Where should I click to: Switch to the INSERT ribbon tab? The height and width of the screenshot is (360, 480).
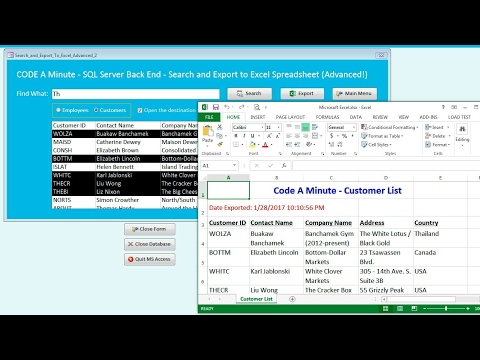258,117
